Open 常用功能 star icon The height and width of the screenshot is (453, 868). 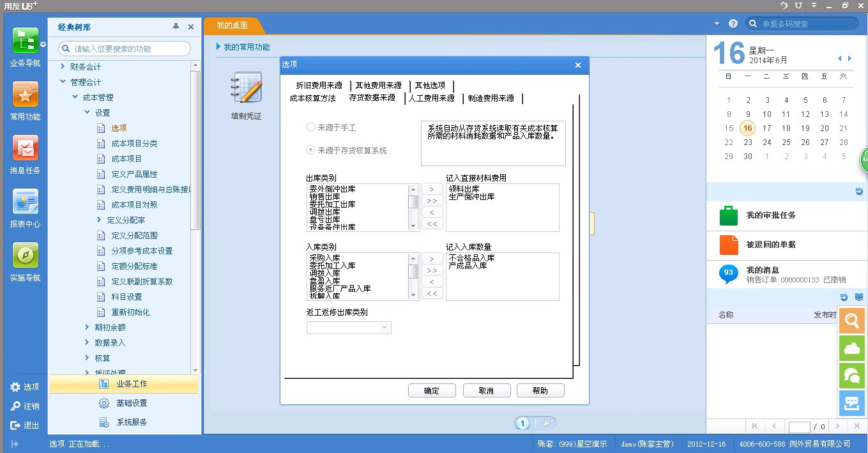(26, 95)
